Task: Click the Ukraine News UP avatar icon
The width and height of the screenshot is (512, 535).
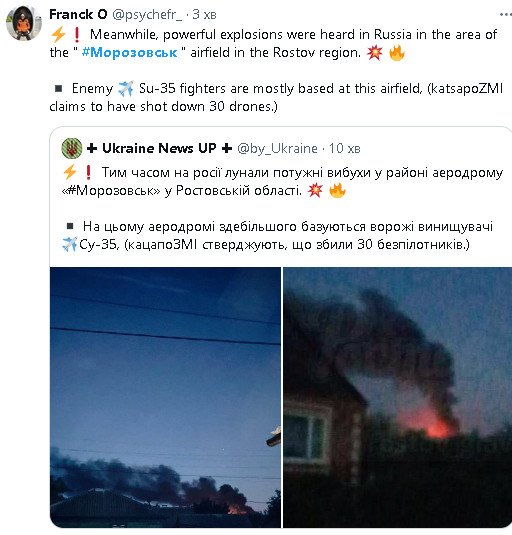Action: (x=72, y=148)
